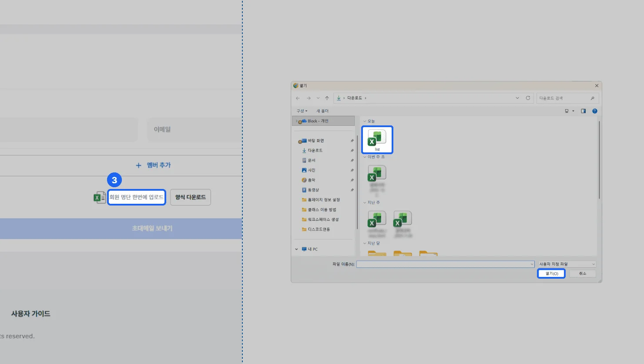Image resolution: width=644 pixels, height=364 pixels.
Task: Click the 취소 button in the file dialog
Action: [x=583, y=273]
